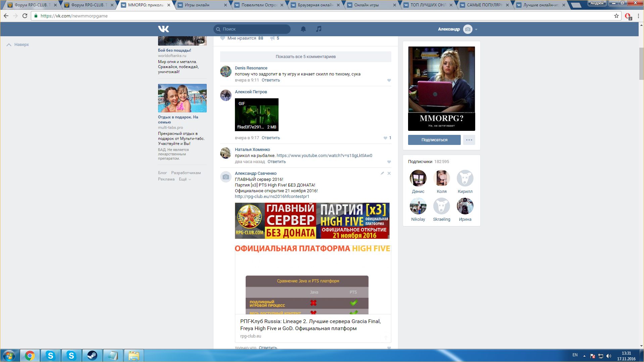Open the ГЛАВНЫЙ СЕРВЕР banner image

tap(312, 221)
